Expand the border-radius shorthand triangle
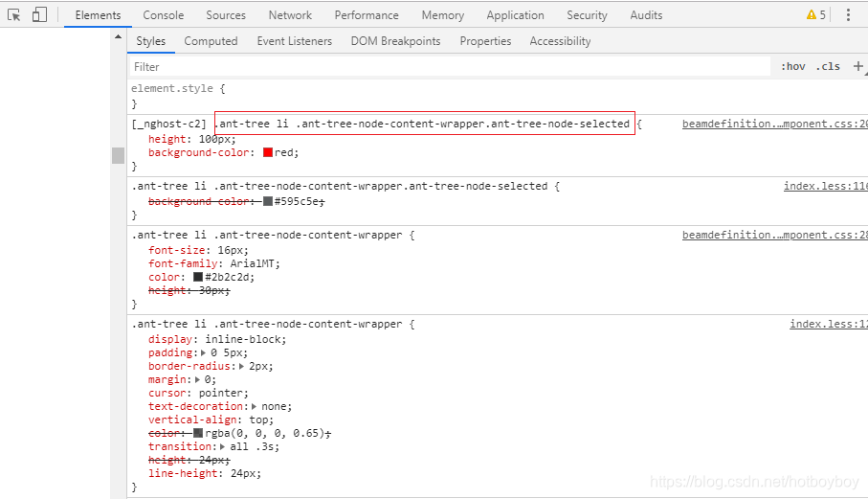Image resolution: width=868 pixels, height=499 pixels. (241, 366)
